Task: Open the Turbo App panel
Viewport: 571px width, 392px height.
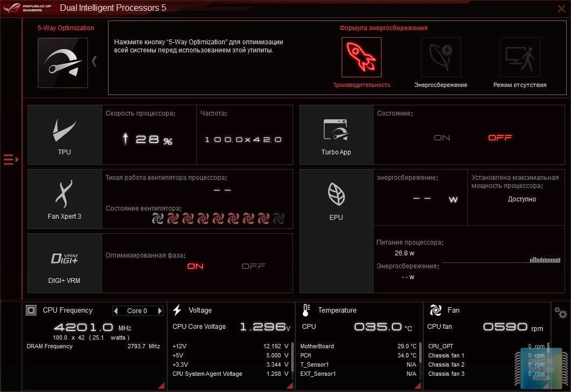Action: [336, 134]
